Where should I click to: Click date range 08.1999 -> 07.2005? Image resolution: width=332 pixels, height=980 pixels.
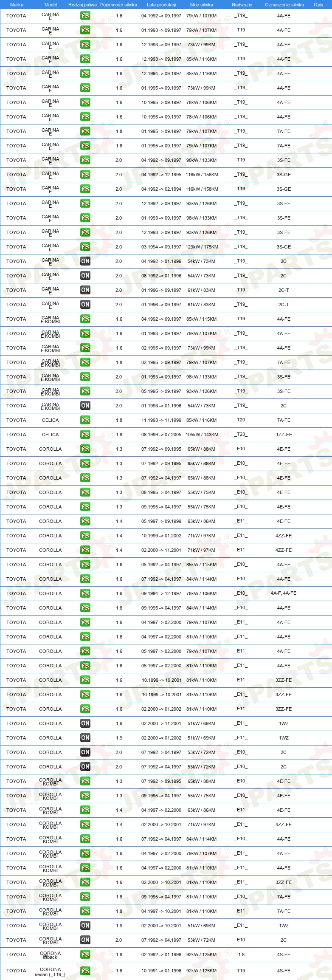pos(161,435)
